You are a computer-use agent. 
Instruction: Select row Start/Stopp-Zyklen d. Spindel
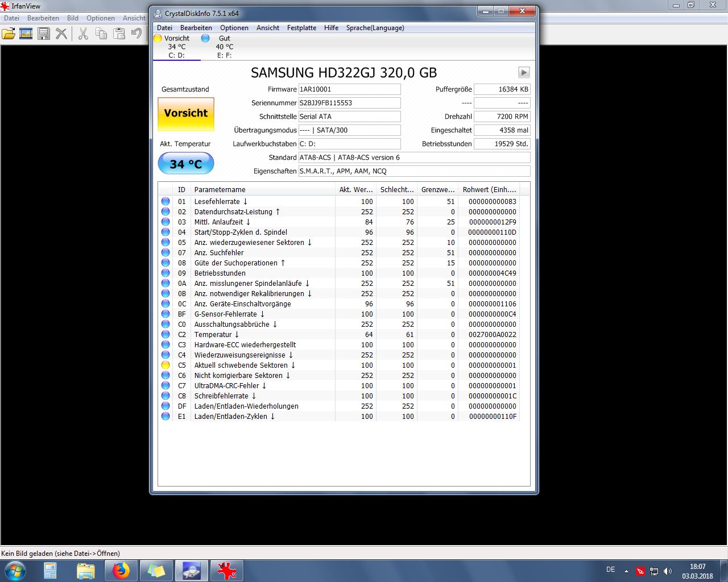click(x=339, y=232)
